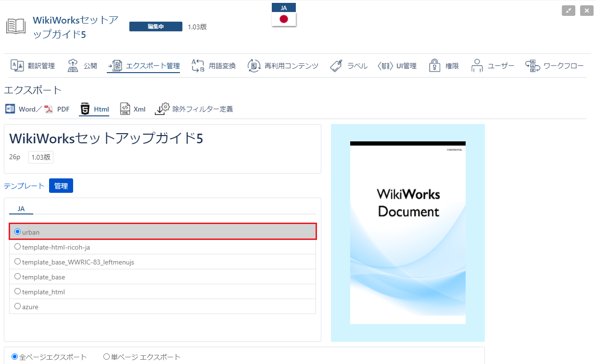Select the azure template radio button
This screenshot has height=364, width=596.
point(18,306)
